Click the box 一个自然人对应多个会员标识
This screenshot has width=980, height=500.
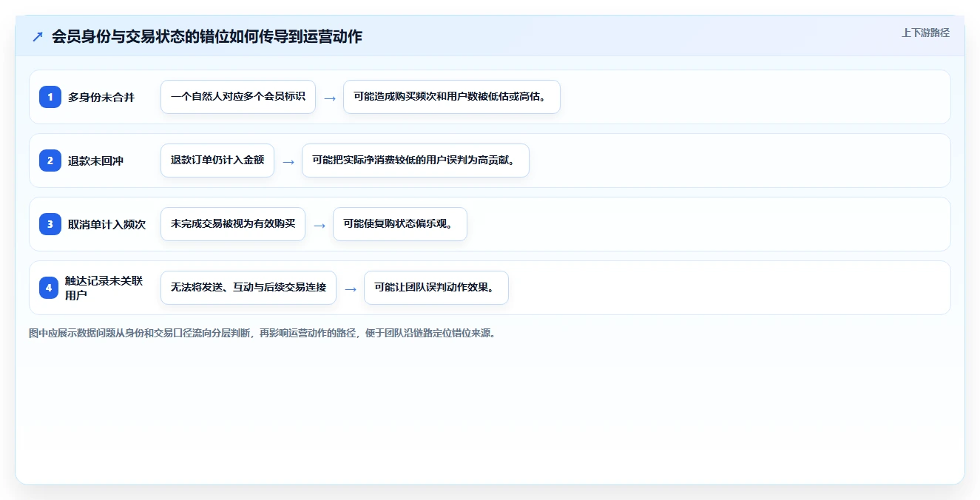pos(238,97)
